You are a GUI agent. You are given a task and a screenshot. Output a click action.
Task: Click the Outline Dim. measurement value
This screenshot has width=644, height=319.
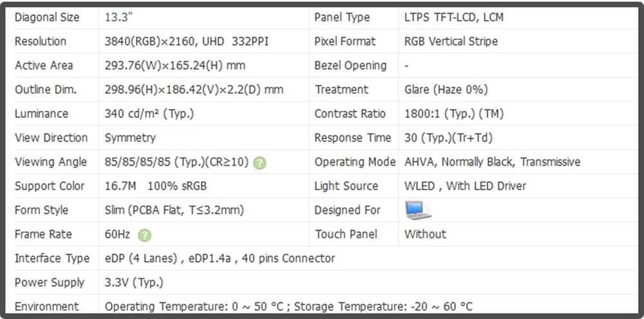tap(194, 90)
